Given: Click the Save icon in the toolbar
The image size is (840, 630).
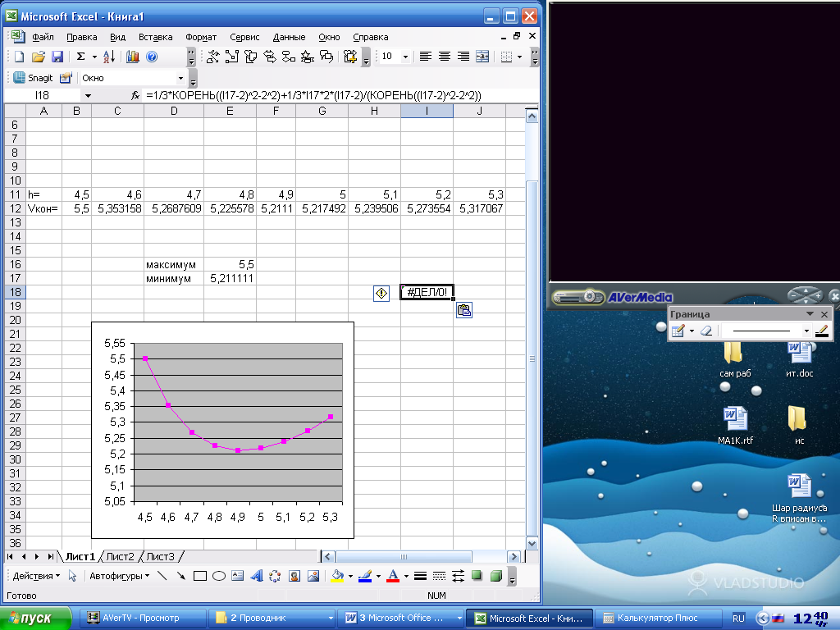Looking at the screenshot, I should point(57,57).
